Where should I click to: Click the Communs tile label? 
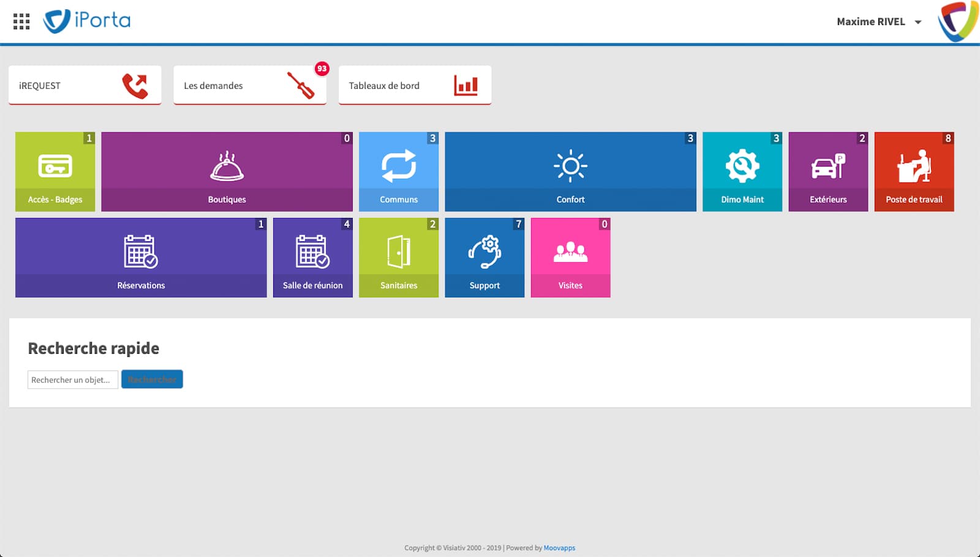point(399,200)
